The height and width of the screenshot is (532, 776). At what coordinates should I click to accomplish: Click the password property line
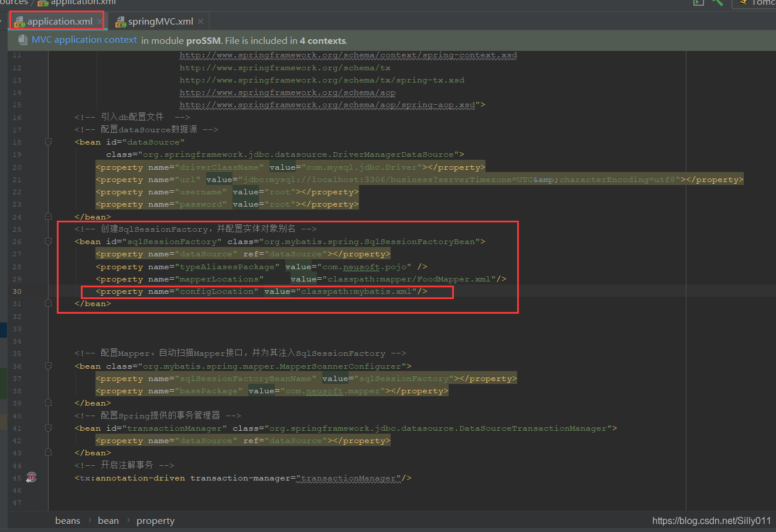[227, 204]
